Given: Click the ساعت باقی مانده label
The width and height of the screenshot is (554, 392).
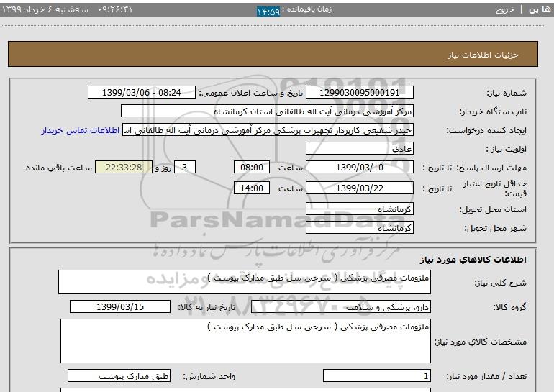Looking at the screenshot, I should coord(59,168).
